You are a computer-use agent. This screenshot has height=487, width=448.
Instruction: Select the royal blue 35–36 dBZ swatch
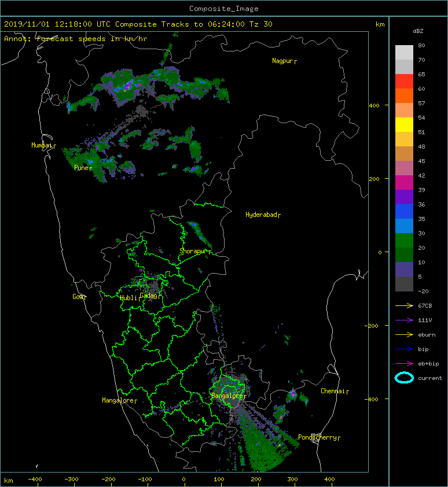click(x=404, y=211)
